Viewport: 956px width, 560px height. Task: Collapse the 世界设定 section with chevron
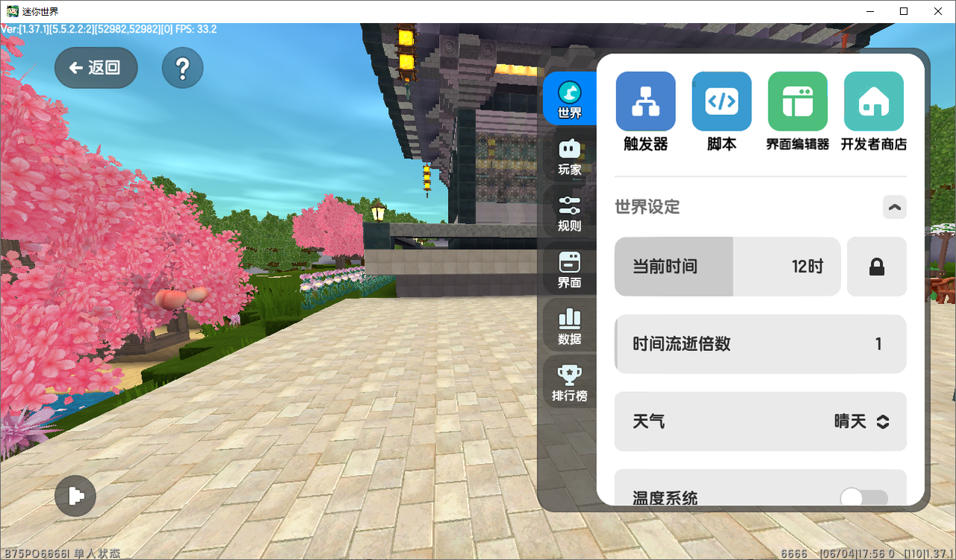pyautogui.click(x=895, y=207)
